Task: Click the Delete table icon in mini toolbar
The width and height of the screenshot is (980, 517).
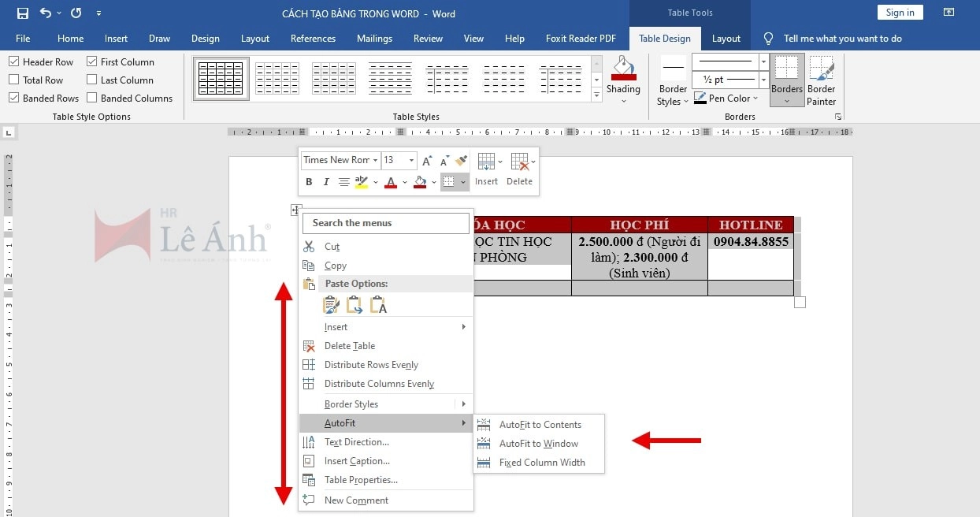Action: tap(519, 169)
